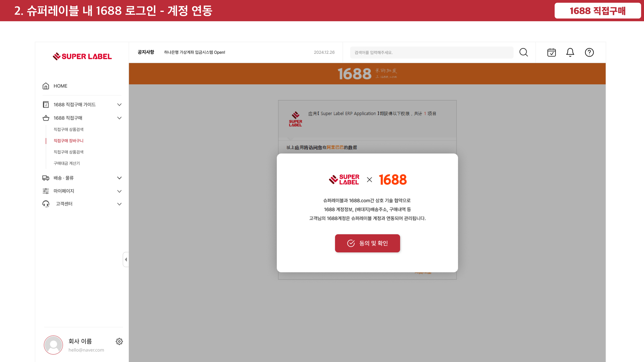Open the 배송 · 물류 menu label

tap(63, 178)
